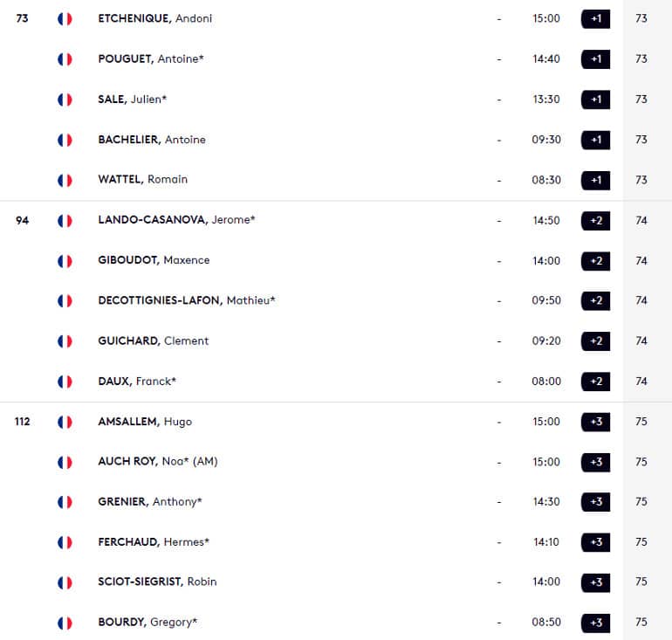Click the +2 score badge for GIBOUDOT
This screenshot has height=640, width=672.
(596, 261)
